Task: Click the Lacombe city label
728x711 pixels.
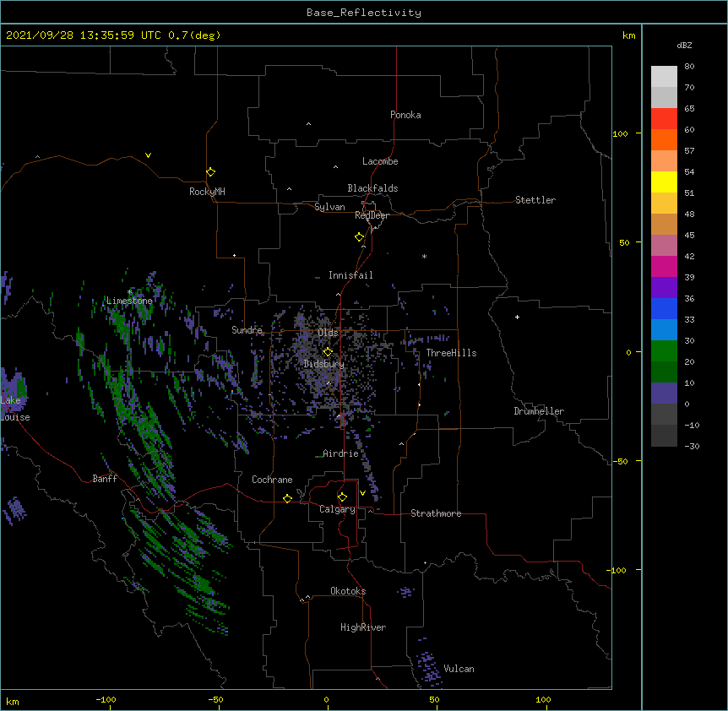Action: click(380, 161)
